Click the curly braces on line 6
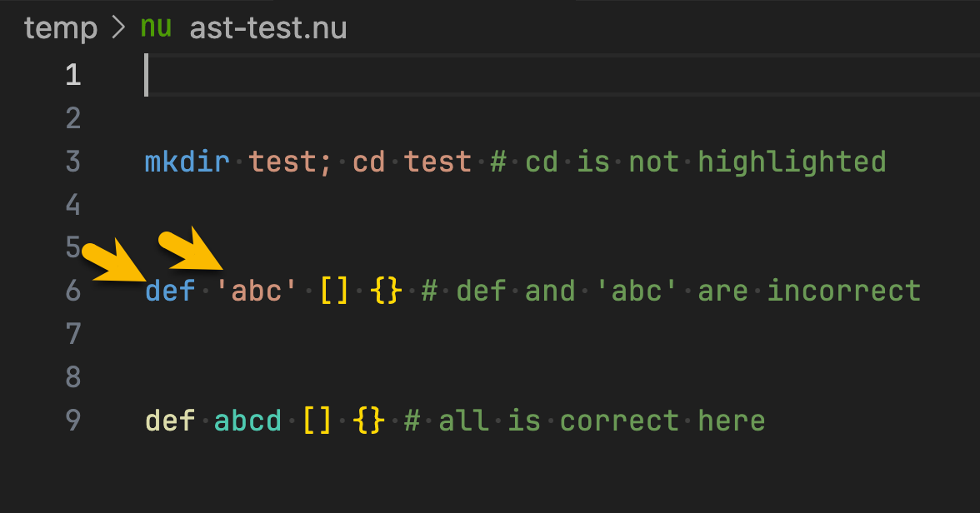The width and height of the screenshot is (980, 513). click(x=385, y=291)
